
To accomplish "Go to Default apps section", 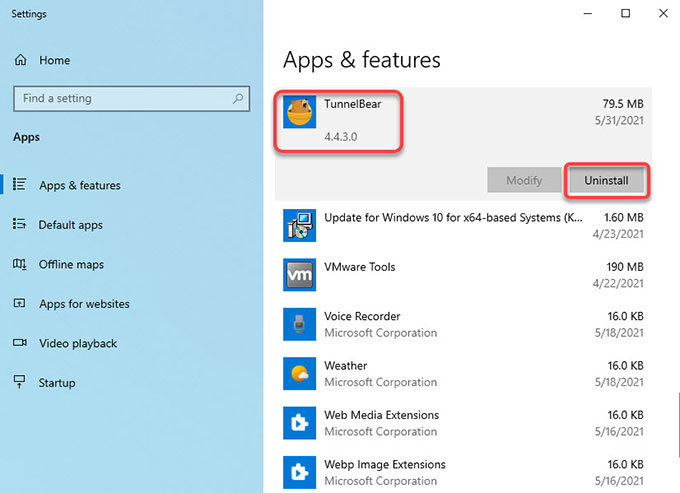I will tap(71, 225).
